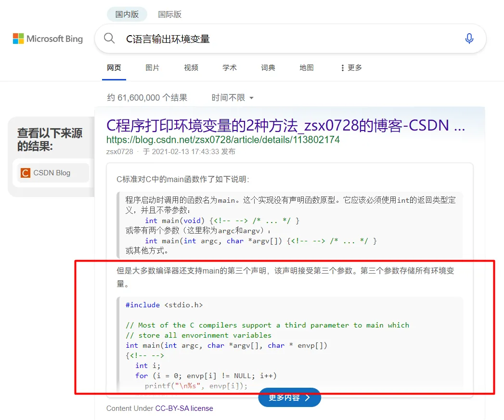504x420 pixels.
Task: Select the 网页 tab
Action: 114,68
